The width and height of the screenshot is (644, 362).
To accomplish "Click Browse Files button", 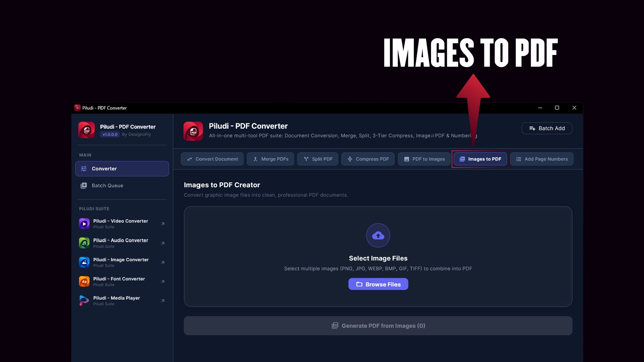I will click(378, 284).
